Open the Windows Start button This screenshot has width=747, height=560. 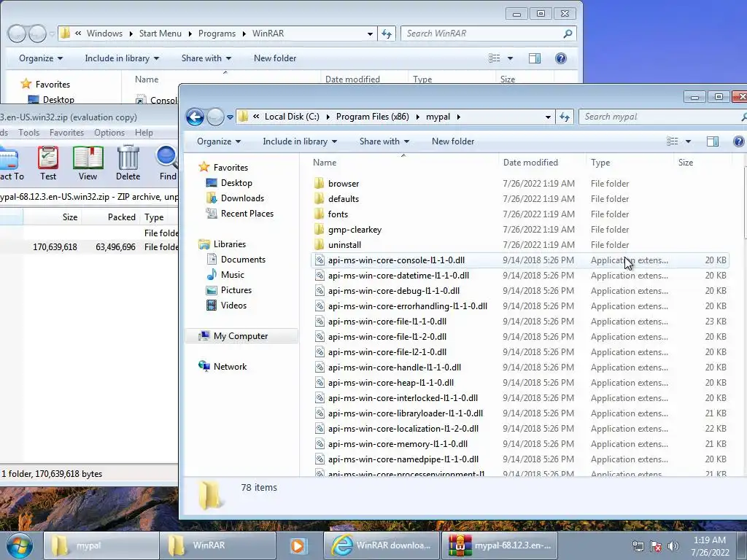pyautogui.click(x=19, y=545)
